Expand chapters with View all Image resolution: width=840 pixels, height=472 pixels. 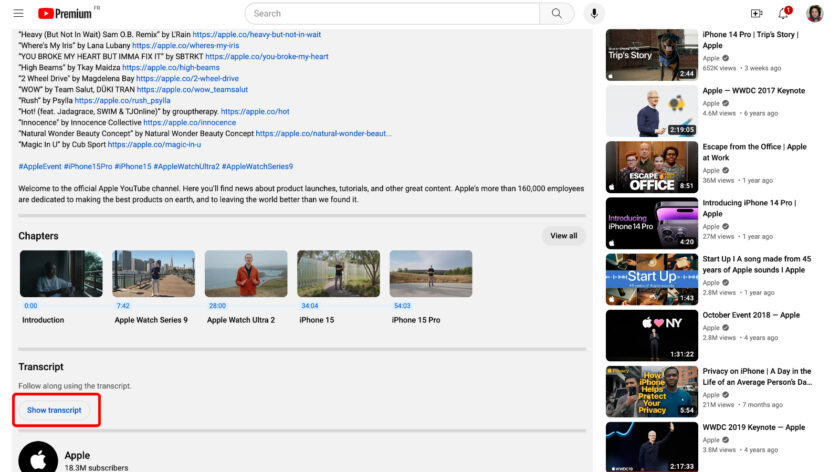(x=564, y=236)
